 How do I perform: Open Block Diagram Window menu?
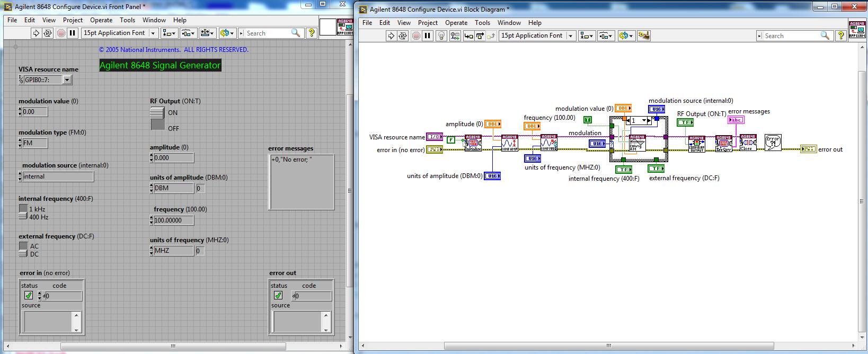[509, 23]
